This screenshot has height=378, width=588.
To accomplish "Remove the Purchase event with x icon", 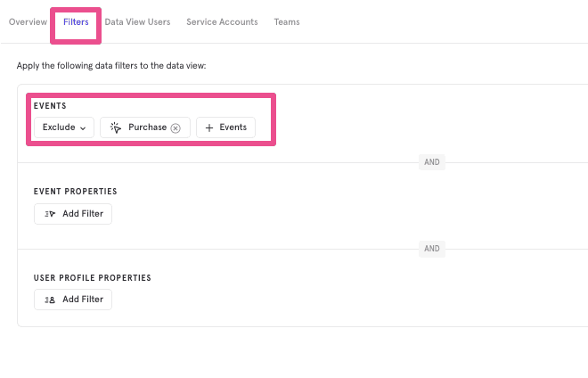I will pos(176,128).
